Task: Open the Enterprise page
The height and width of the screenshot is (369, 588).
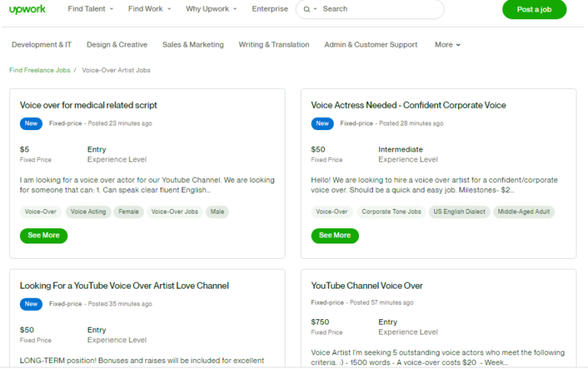Action: coord(270,8)
